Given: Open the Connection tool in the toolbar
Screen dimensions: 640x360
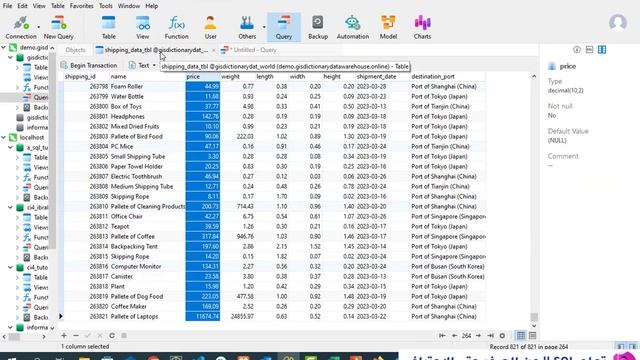Looking at the screenshot, I should pos(21,27).
